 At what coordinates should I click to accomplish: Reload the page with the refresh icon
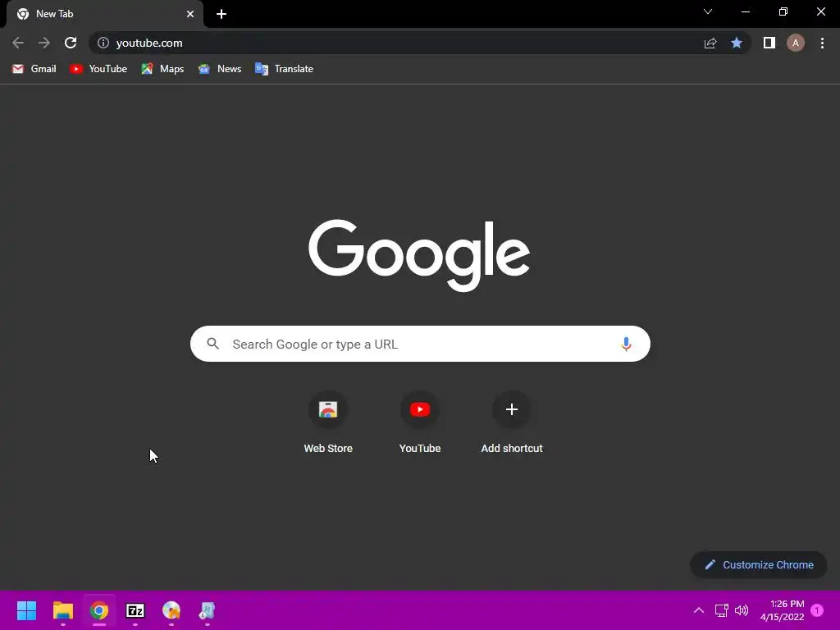71,43
